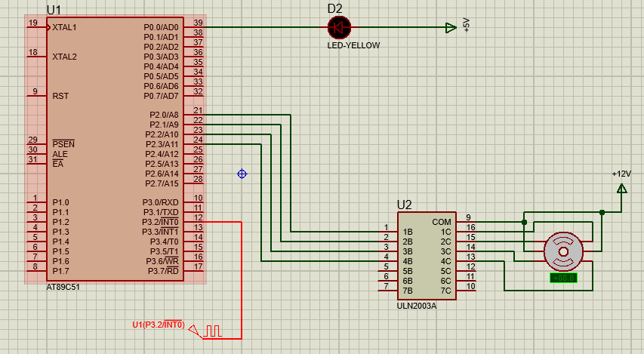Select the ULN2003A part label
This screenshot has width=644, height=354.
point(417,306)
